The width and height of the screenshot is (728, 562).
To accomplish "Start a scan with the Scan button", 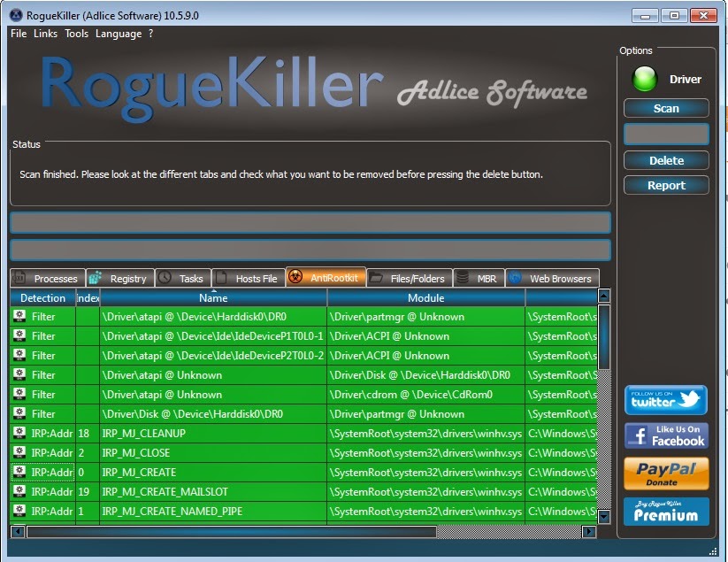I will pyautogui.click(x=666, y=108).
